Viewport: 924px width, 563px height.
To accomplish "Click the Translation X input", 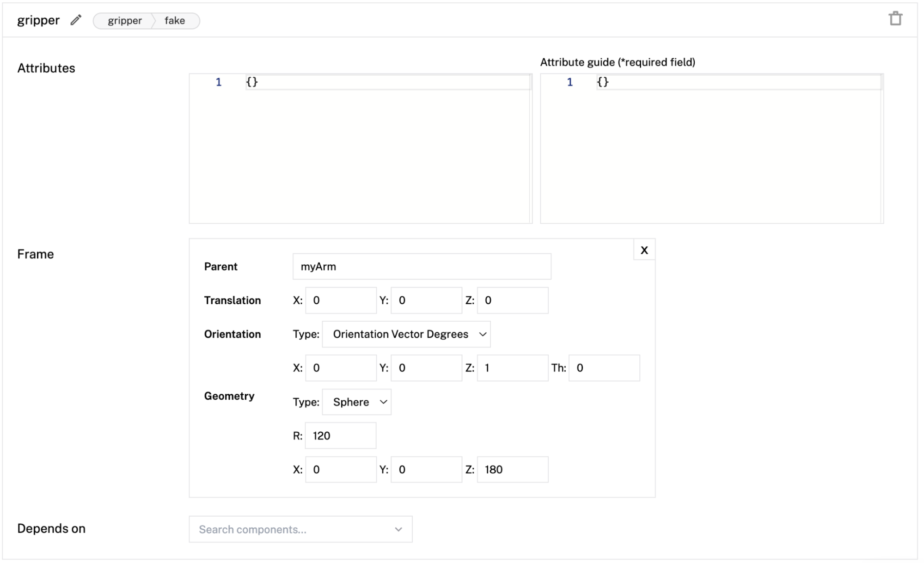I will [x=340, y=300].
